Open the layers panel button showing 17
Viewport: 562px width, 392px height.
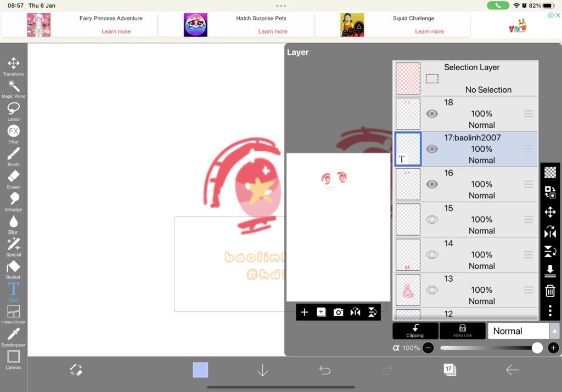point(449,370)
